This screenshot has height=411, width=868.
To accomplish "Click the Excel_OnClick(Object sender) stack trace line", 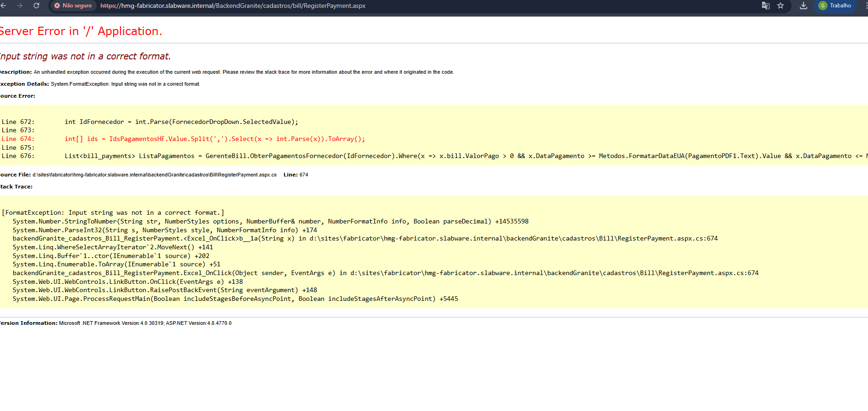I will point(385,273).
